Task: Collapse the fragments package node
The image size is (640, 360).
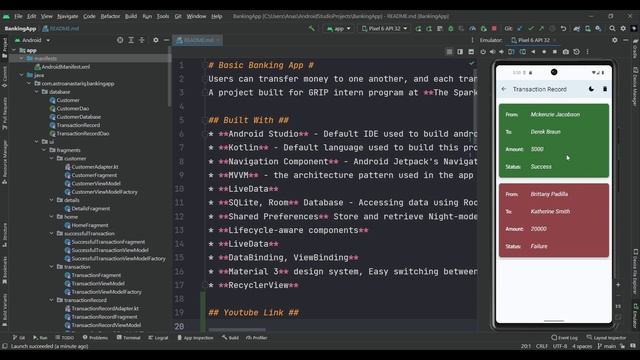Action: [x=44, y=150]
